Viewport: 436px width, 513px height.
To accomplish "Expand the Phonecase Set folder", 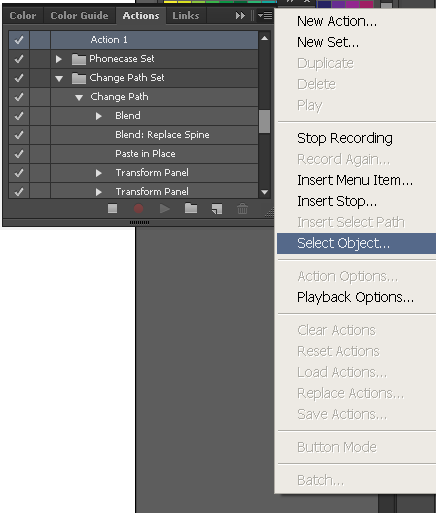I will [59, 59].
